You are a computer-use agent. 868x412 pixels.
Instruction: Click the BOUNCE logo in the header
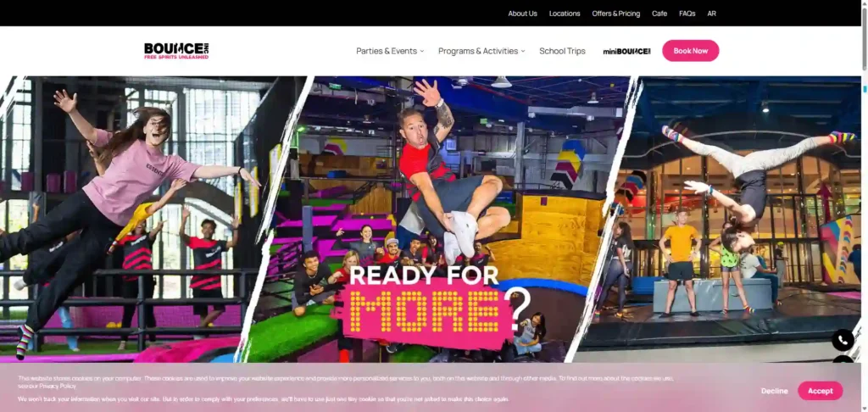[x=176, y=51]
